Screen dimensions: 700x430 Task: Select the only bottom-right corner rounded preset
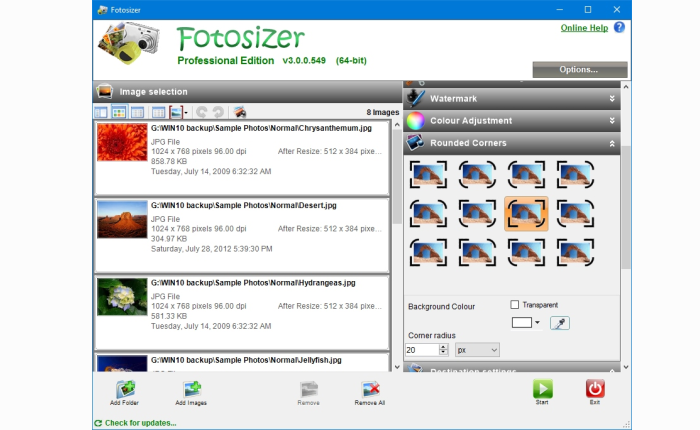tap(575, 253)
